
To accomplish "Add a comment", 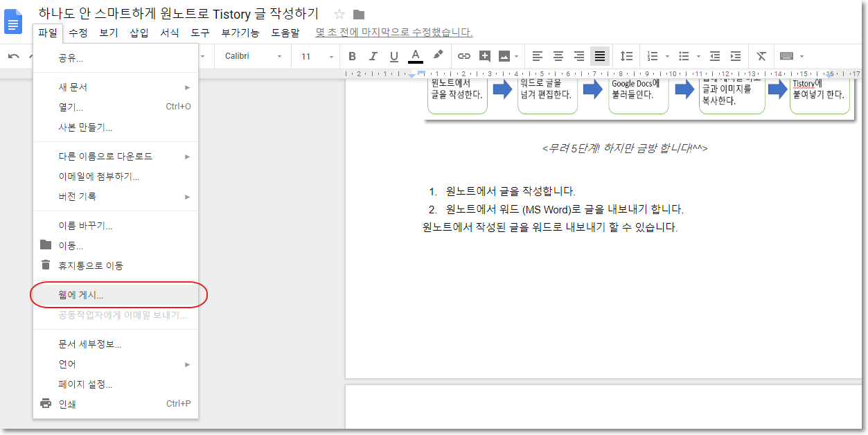I will coord(485,56).
